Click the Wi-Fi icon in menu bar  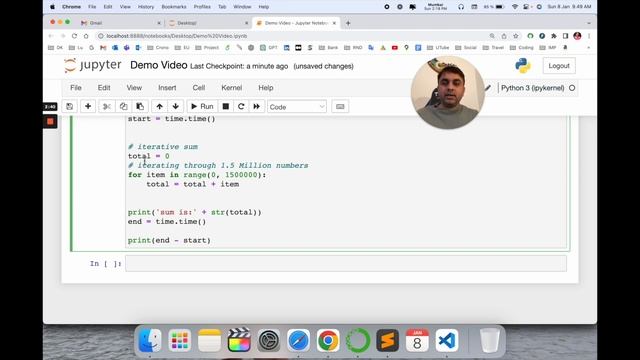tap(515, 7)
